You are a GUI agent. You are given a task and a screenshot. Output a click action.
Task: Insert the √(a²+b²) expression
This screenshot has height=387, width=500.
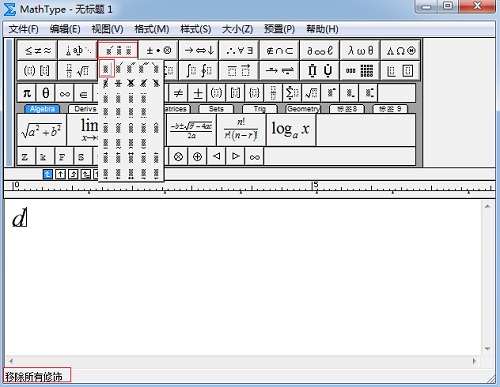pyautogui.click(x=41, y=130)
